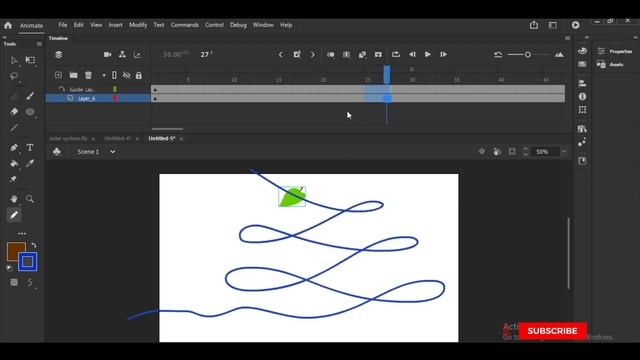Open the layer view options stack icon
This screenshot has height=360, width=640.
[59, 55]
